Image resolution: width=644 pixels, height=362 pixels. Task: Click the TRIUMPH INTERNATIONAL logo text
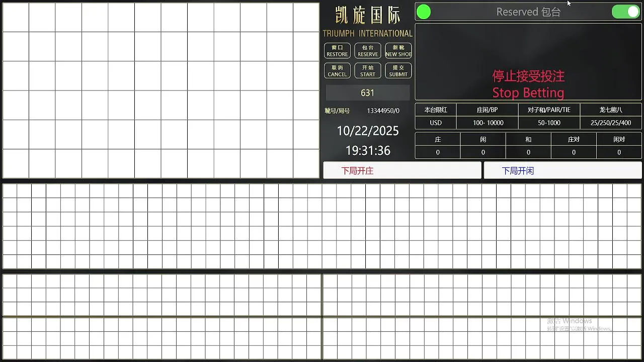368,33
